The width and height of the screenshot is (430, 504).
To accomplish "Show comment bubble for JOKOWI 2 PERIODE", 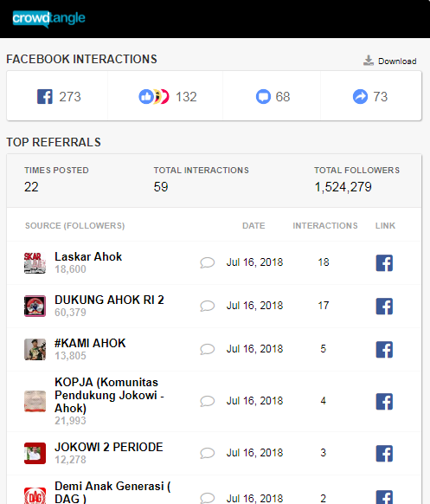I will click(x=207, y=453).
